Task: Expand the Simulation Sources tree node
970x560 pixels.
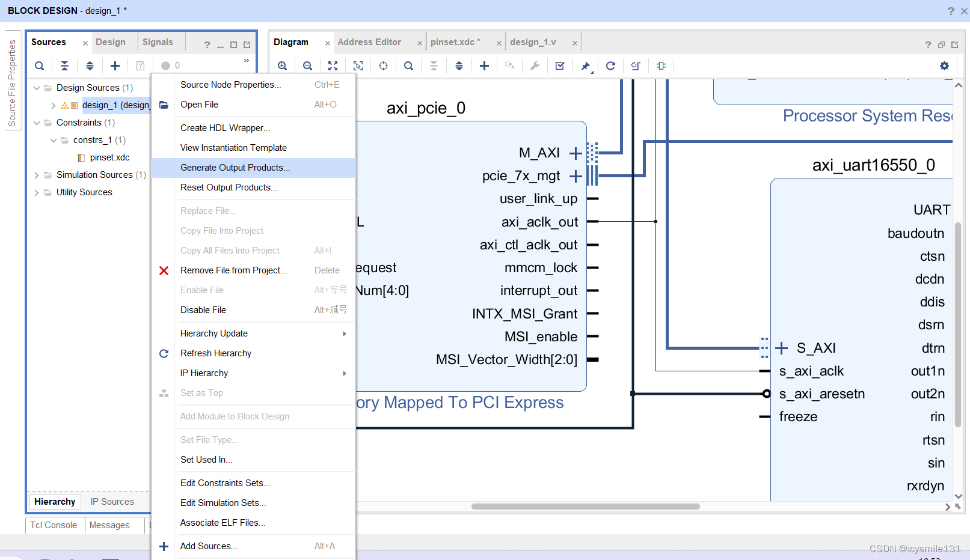Action: point(36,175)
